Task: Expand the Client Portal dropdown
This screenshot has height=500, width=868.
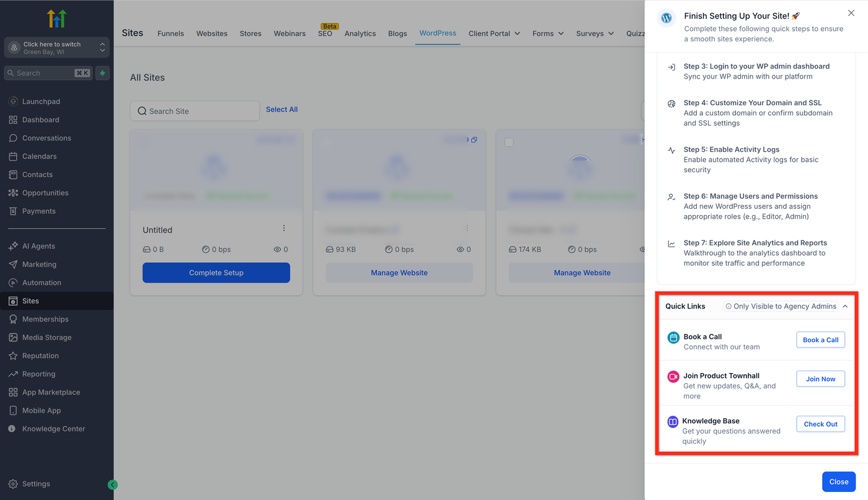Action: pos(494,33)
